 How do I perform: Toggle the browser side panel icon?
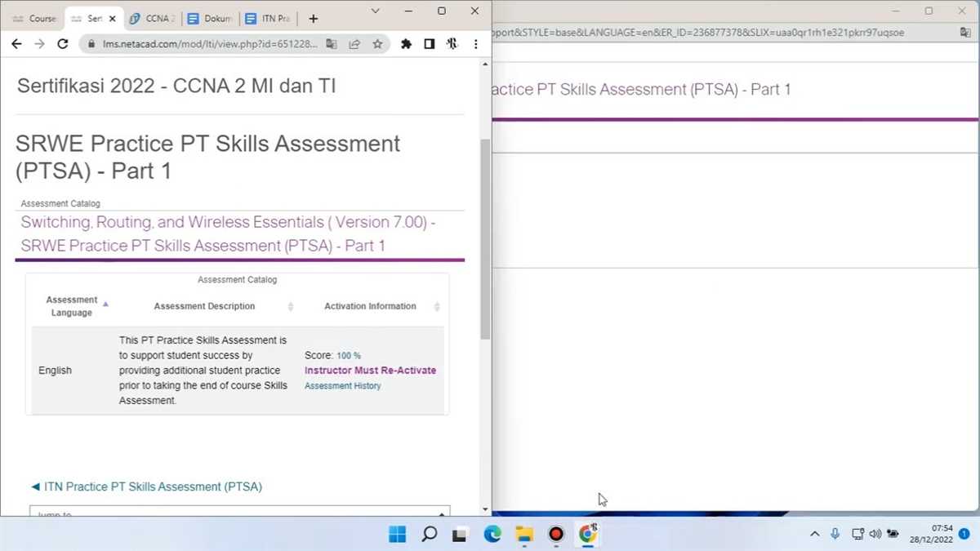tap(430, 44)
